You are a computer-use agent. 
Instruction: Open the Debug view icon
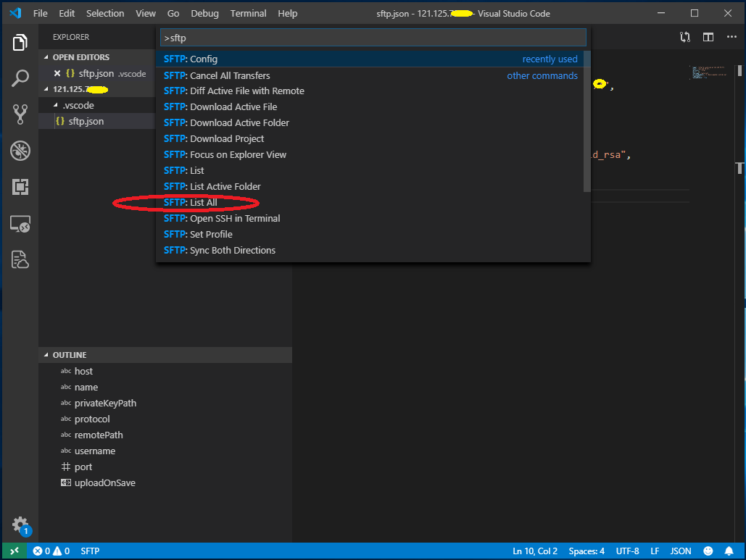pos(20,151)
